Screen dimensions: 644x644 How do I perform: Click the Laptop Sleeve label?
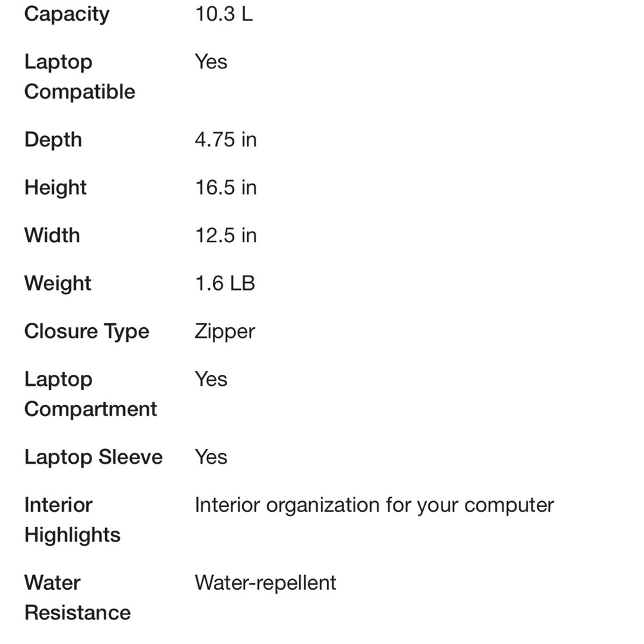click(93, 457)
